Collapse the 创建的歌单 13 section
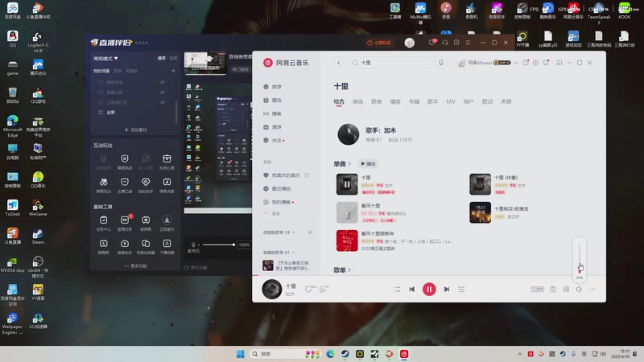Screen dimensions: 644x362 pyautogui.click(x=279, y=232)
